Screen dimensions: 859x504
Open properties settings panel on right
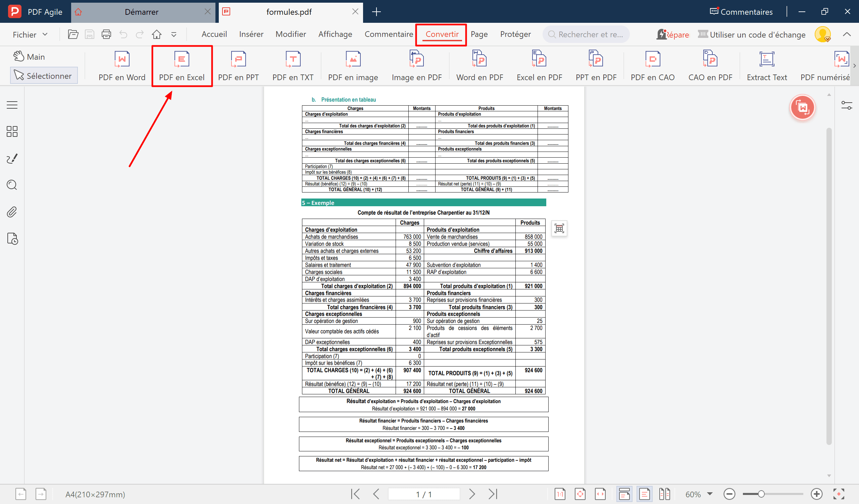point(847,105)
